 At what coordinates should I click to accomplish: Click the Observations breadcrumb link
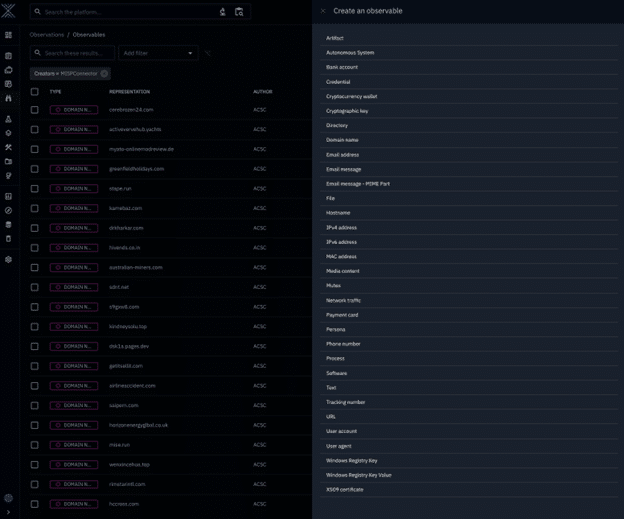click(x=47, y=34)
